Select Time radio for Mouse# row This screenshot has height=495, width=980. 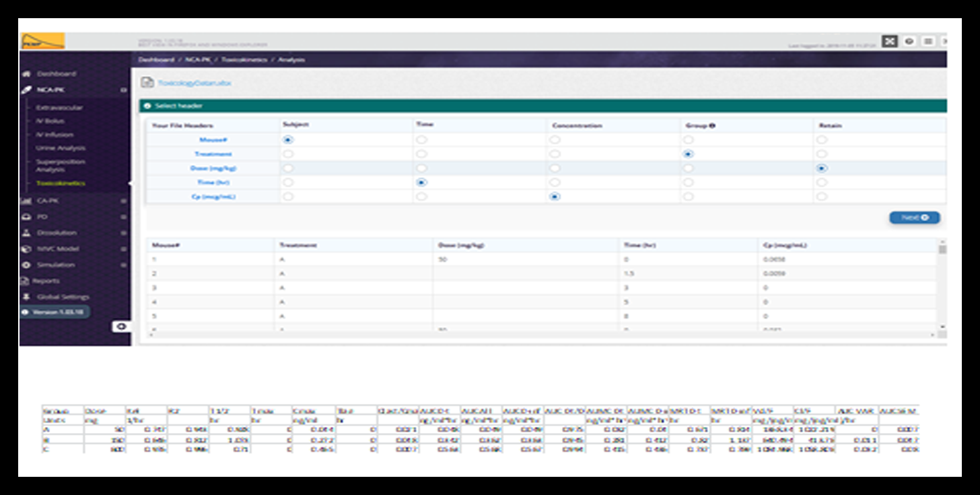[421, 140]
